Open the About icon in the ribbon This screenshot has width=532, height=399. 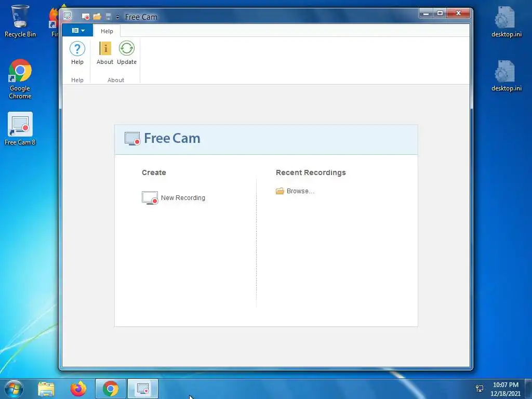(x=105, y=53)
